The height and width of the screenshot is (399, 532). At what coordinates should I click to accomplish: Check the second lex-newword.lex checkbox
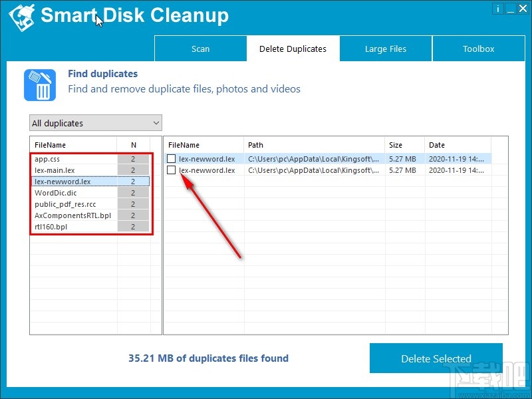[172, 170]
